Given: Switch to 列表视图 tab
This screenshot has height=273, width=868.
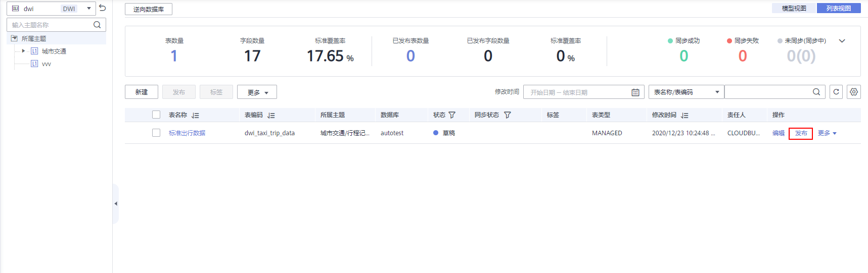Looking at the screenshot, I should (839, 8).
